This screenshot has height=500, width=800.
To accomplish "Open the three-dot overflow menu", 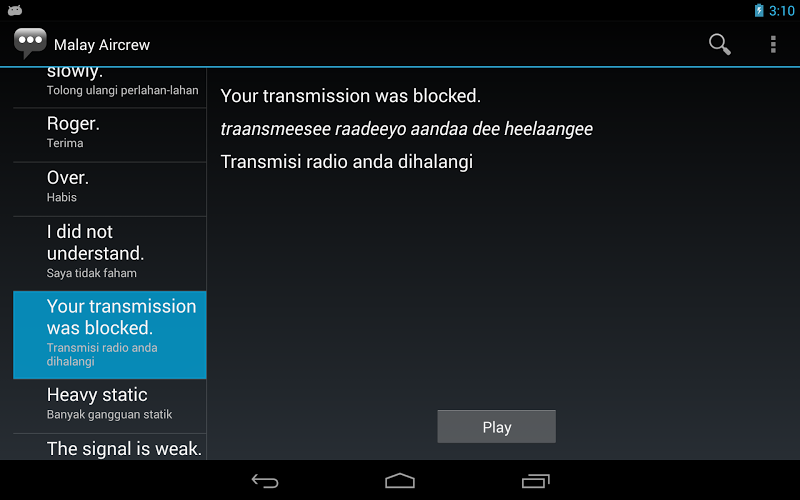I will coord(773,44).
